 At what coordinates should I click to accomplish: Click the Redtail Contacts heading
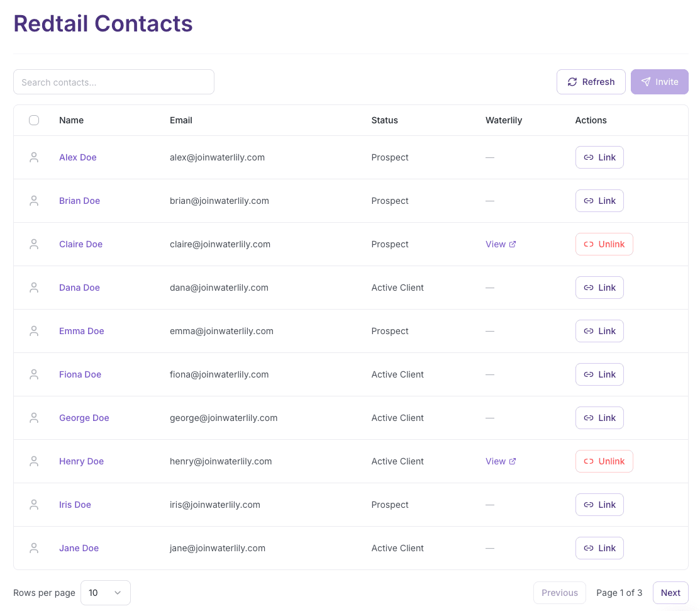pos(103,23)
